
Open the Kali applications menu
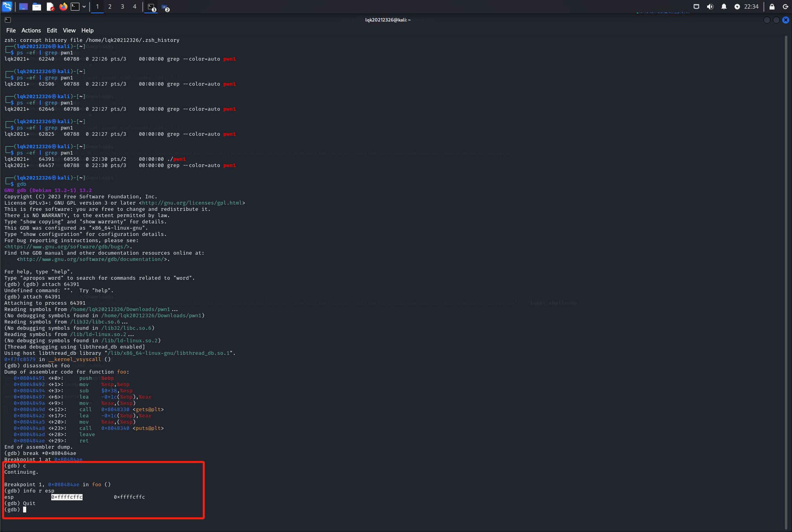(x=7, y=7)
